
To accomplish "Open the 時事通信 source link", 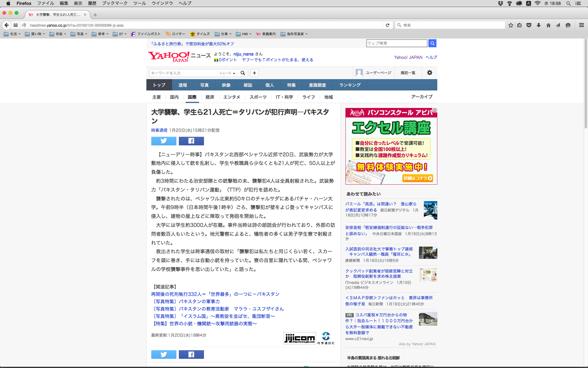I will tap(159, 130).
